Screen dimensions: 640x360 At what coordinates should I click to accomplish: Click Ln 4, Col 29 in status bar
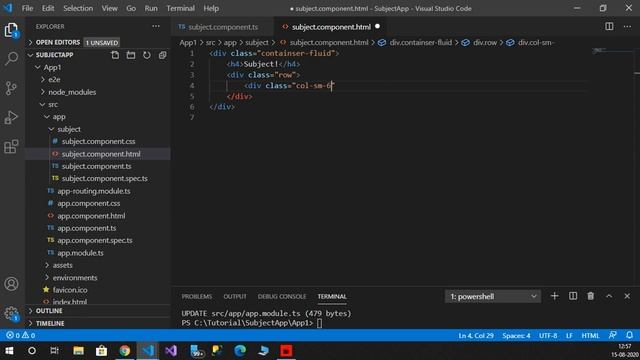476,336
